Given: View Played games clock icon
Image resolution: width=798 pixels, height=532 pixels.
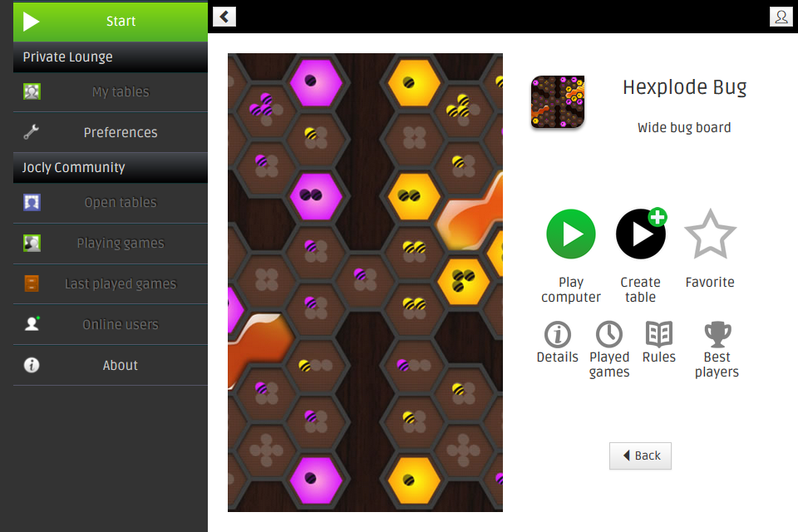Looking at the screenshot, I should point(609,334).
